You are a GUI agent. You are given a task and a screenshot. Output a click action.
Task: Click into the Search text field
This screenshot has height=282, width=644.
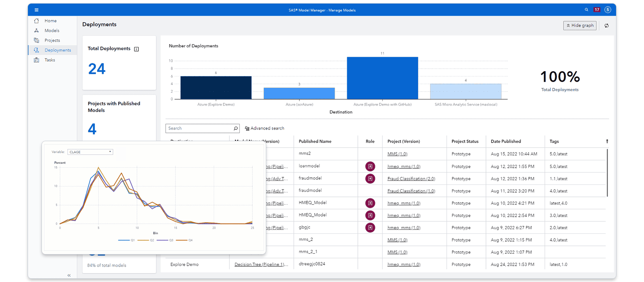point(199,128)
